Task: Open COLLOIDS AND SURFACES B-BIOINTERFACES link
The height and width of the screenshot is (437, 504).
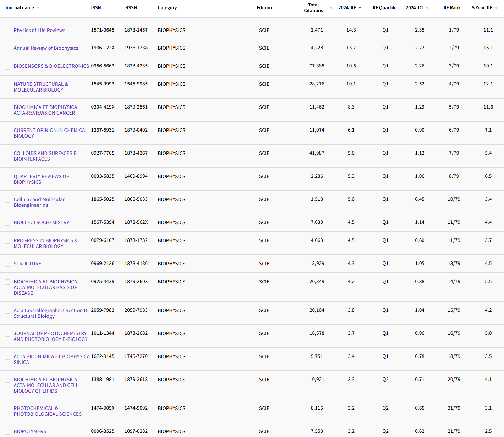Action: point(46,156)
